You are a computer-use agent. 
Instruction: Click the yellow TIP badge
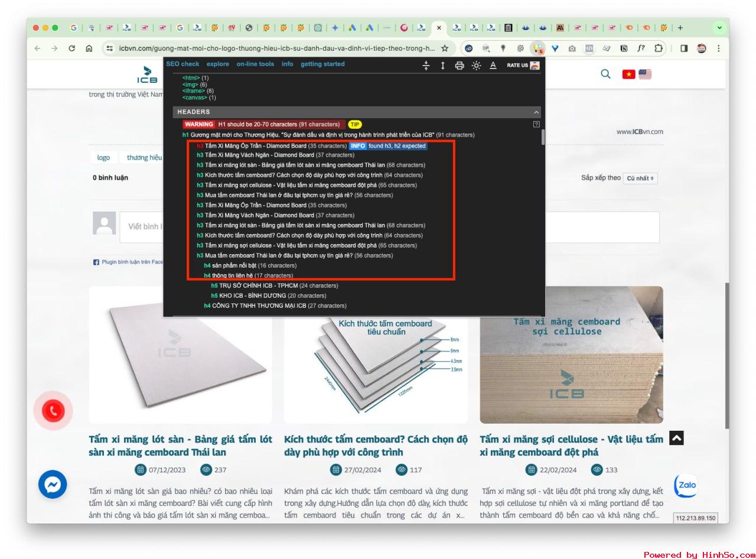(x=354, y=124)
